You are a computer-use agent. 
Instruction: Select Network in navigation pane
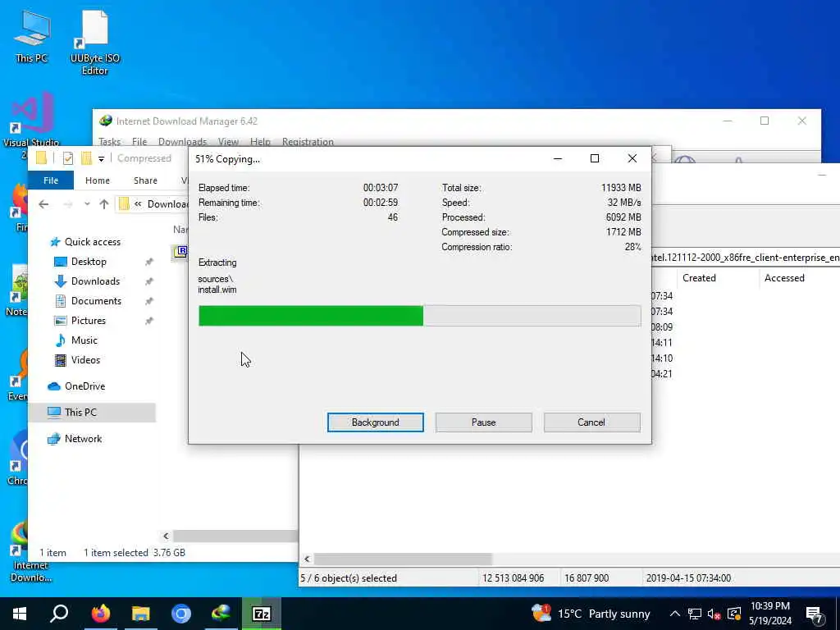pos(75,439)
